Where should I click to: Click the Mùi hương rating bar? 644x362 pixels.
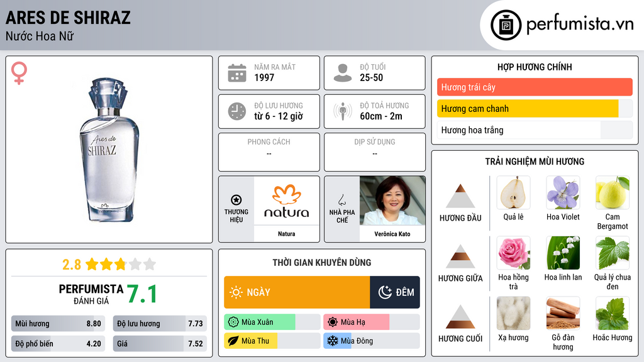pyautogui.click(x=58, y=324)
